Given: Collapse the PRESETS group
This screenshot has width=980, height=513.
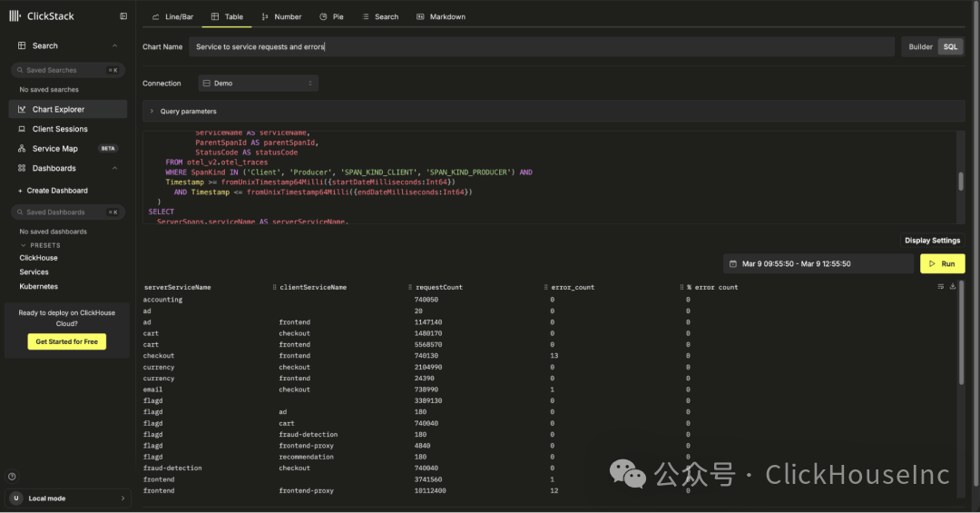Looking at the screenshot, I should coord(40,245).
